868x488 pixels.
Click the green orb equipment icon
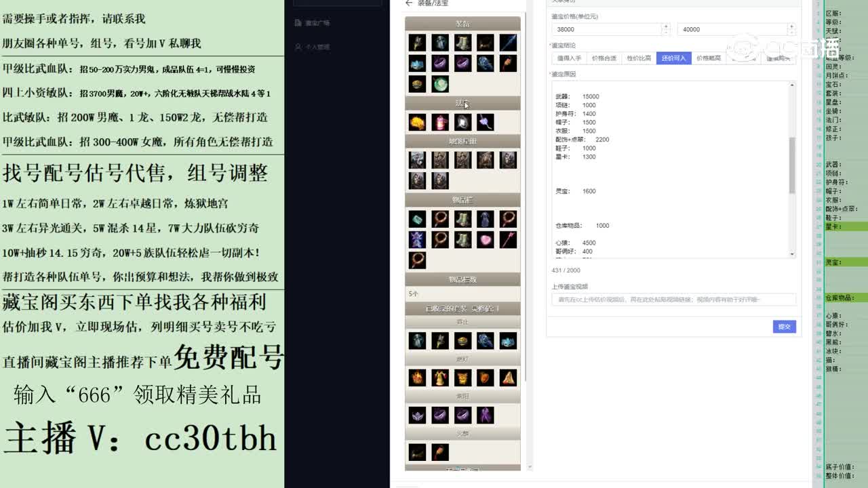coord(440,83)
